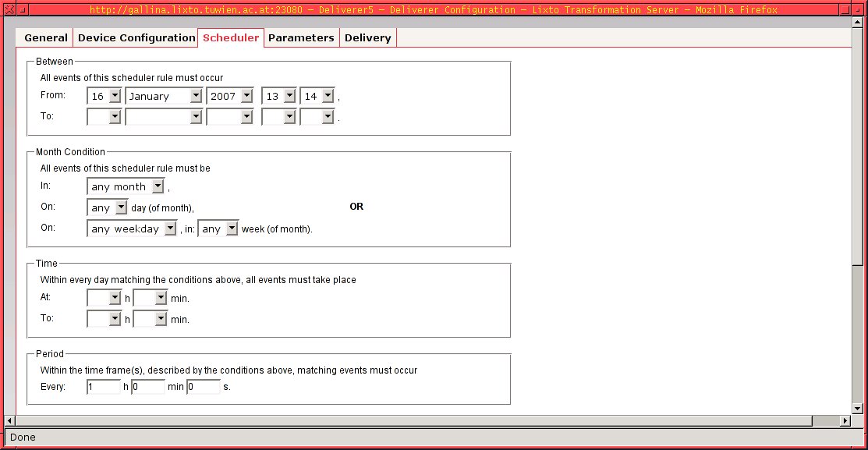Expand the From day dropdown showing 16

(115, 96)
